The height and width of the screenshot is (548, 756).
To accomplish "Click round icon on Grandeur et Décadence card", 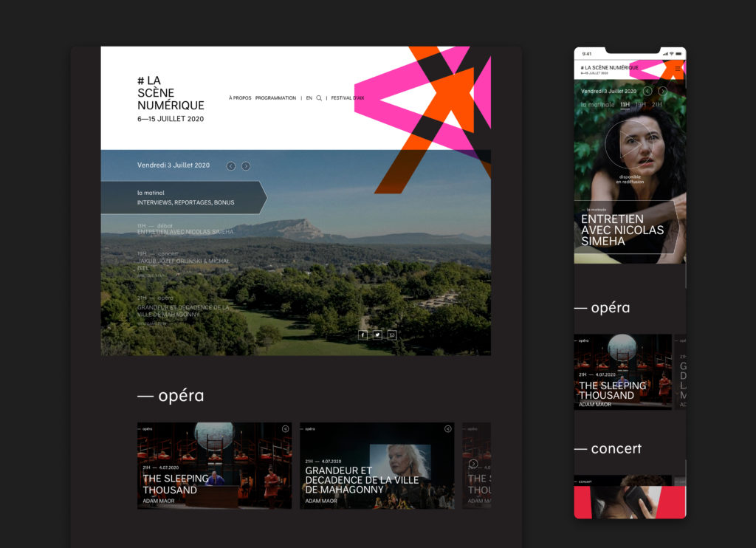I will pyautogui.click(x=447, y=428).
